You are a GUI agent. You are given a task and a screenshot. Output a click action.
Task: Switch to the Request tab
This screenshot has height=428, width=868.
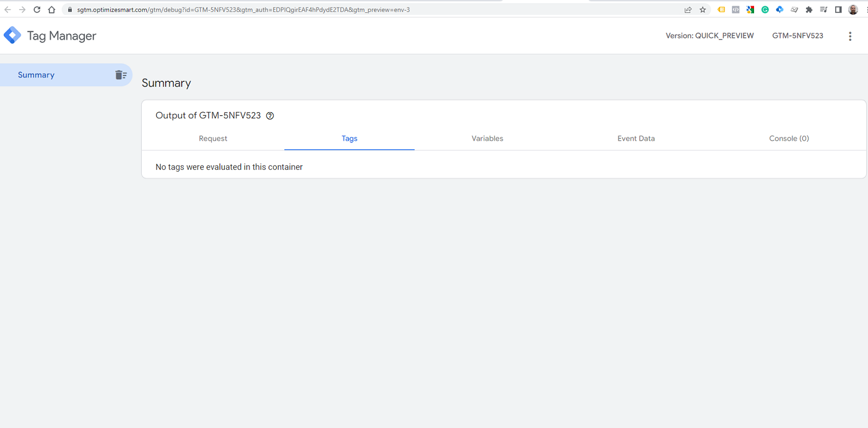pos(213,139)
